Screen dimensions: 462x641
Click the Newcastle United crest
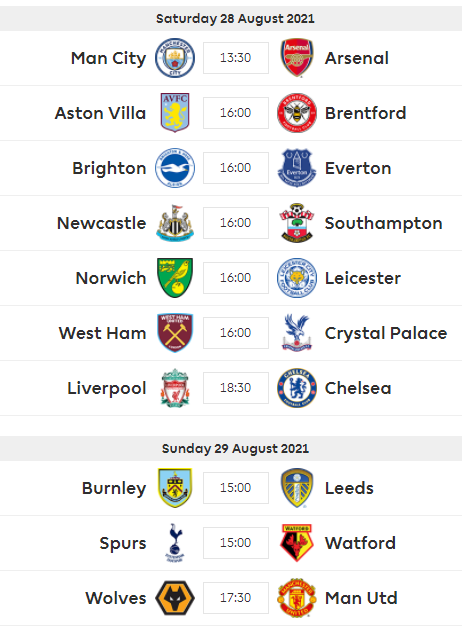[175, 223]
